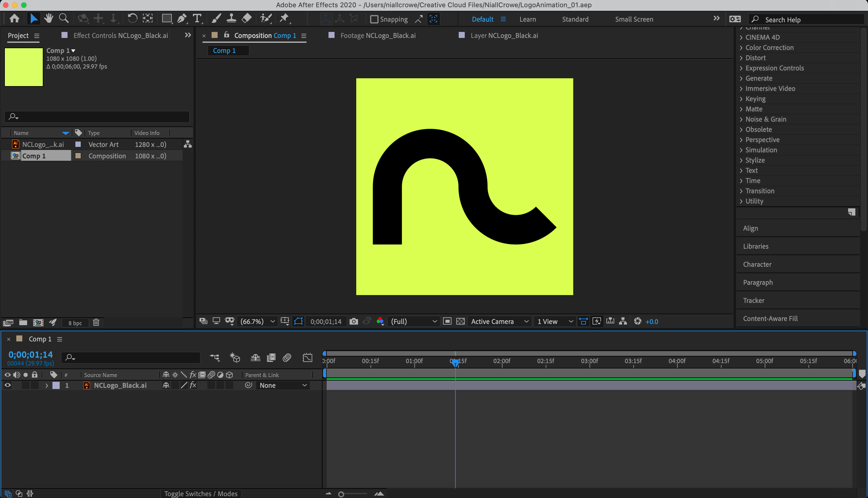The height and width of the screenshot is (498, 868).
Task: Expand the Color Correction effects category
Action: click(769, 48)
